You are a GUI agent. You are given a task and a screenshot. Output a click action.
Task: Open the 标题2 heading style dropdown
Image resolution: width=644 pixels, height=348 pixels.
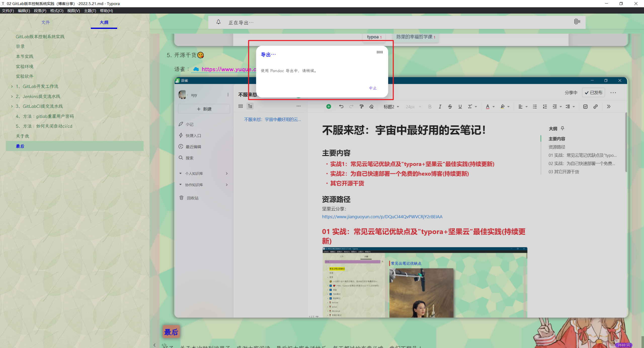point(391,107)
